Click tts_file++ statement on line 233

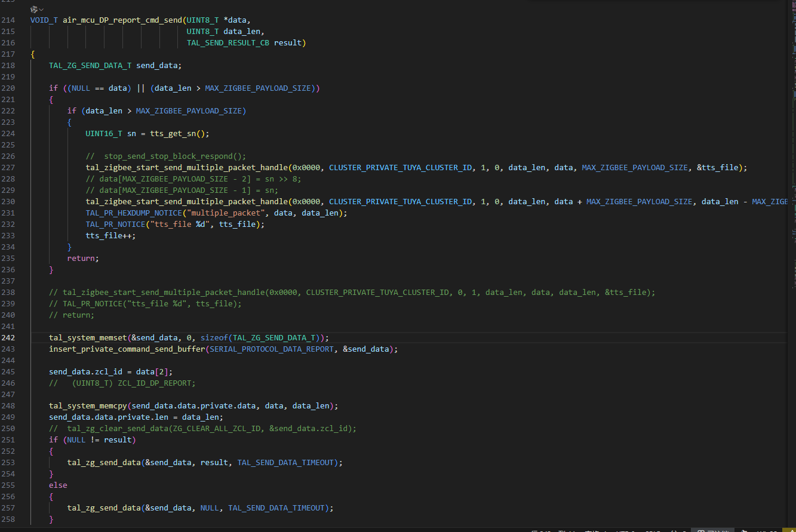point(110,236)
